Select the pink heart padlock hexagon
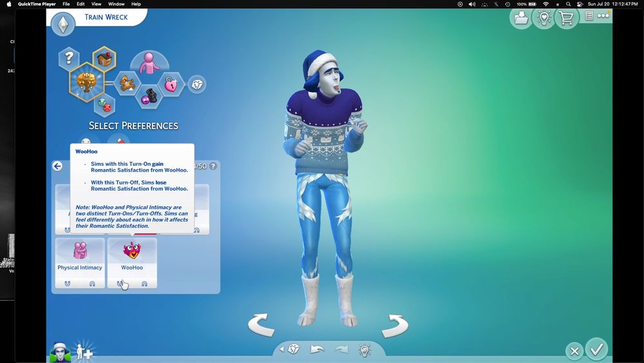The image size is (644, 363). pyautogui.click(x=171, y=84)
